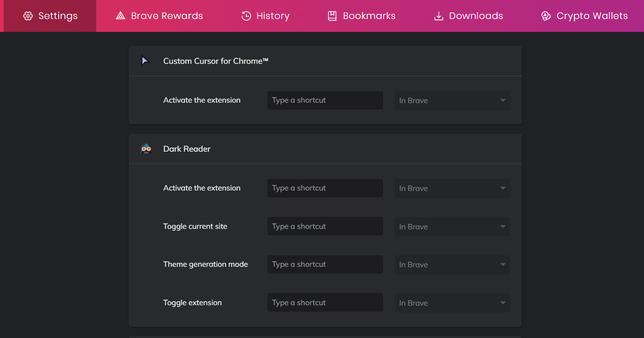Show the Downloads tab
This screenshot has width=644, height=338.
[x=469, y=16]
